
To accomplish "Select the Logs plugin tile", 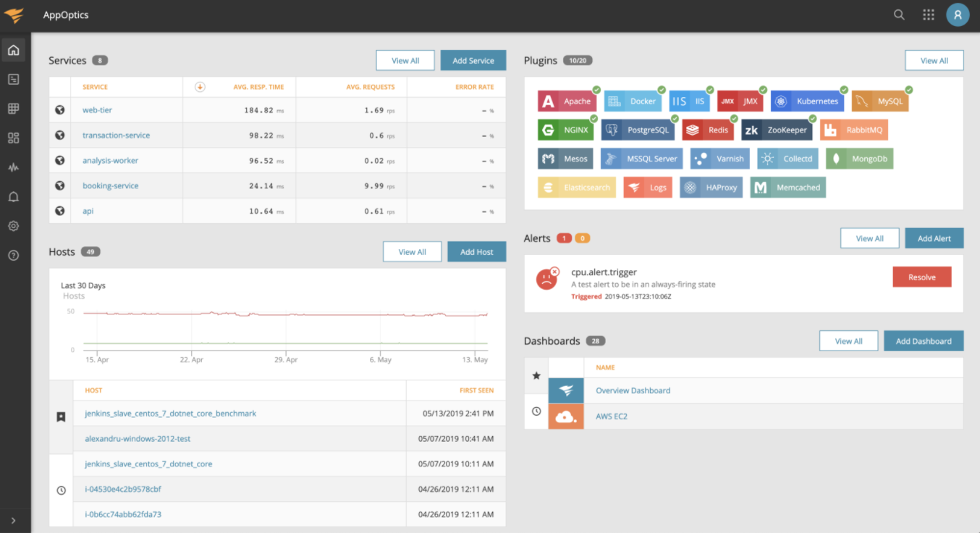I will click(648, 188).
